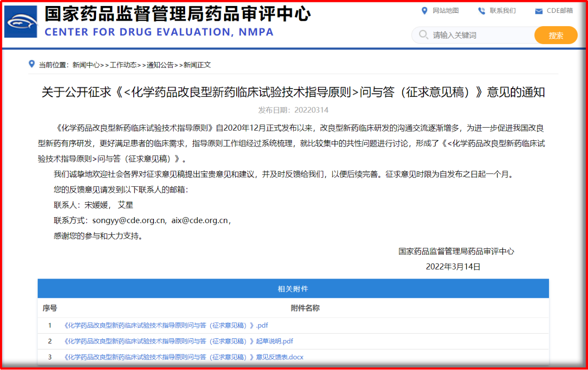The image size is (588, 370).
Task: Click the 联系人：宋媛媛， 艾星 line
Action: point(93,205)
